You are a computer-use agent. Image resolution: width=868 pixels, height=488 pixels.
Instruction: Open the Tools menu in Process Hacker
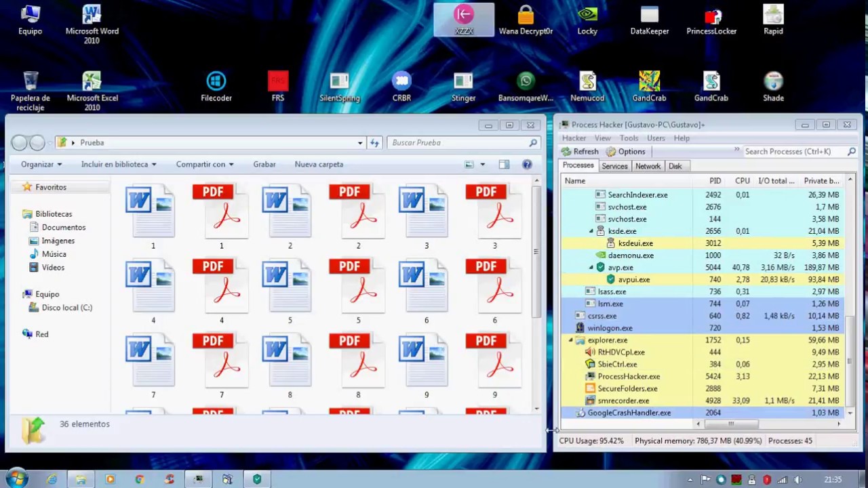point(629,138)
